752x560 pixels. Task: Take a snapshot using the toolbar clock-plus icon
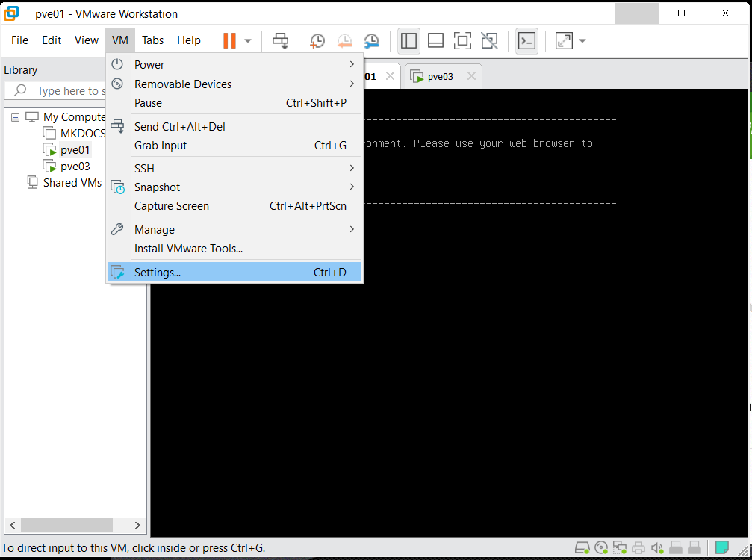point(317,41)
